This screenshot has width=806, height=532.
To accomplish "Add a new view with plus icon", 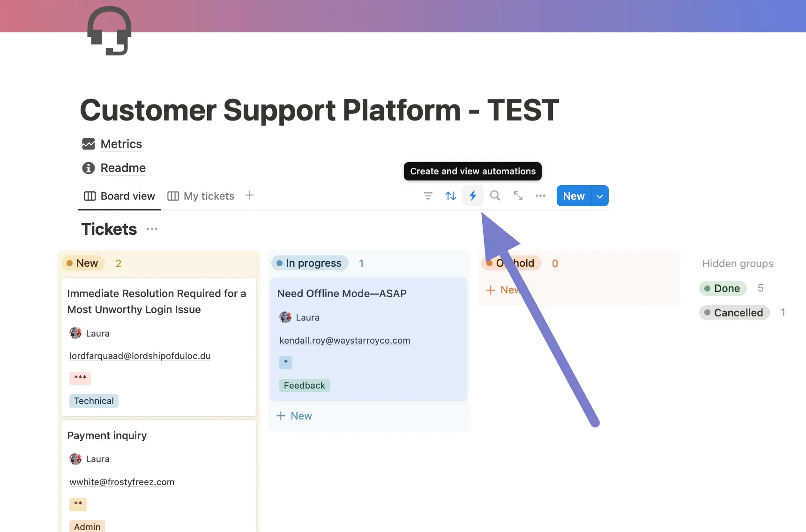I will point(249,195).
